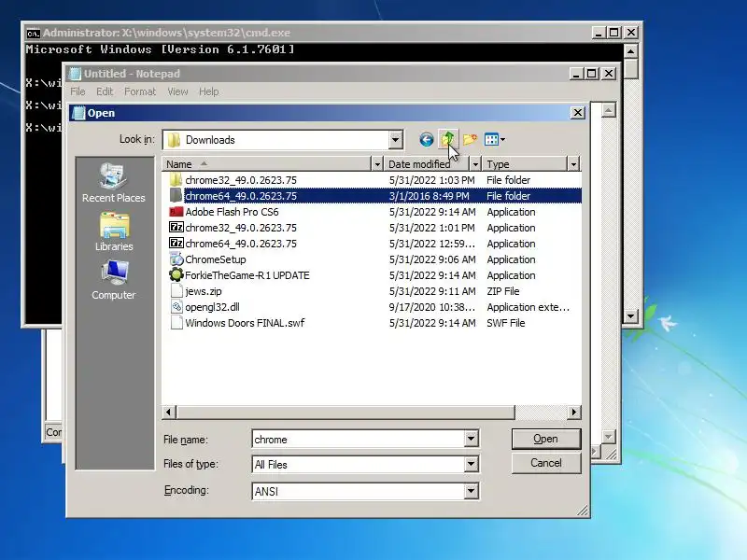This screenshot has height=560, width=747.
Task: Select chrome64 7z application icon
Action: pos(176,243)
